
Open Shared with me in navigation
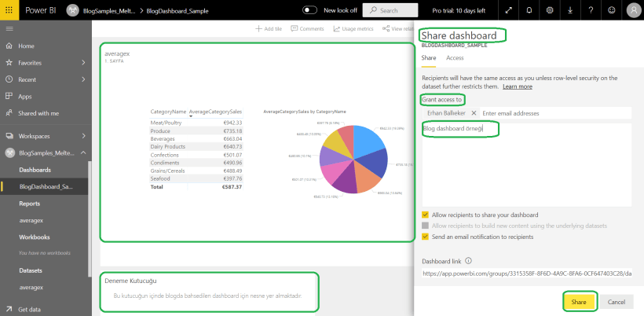coord(38,113)
